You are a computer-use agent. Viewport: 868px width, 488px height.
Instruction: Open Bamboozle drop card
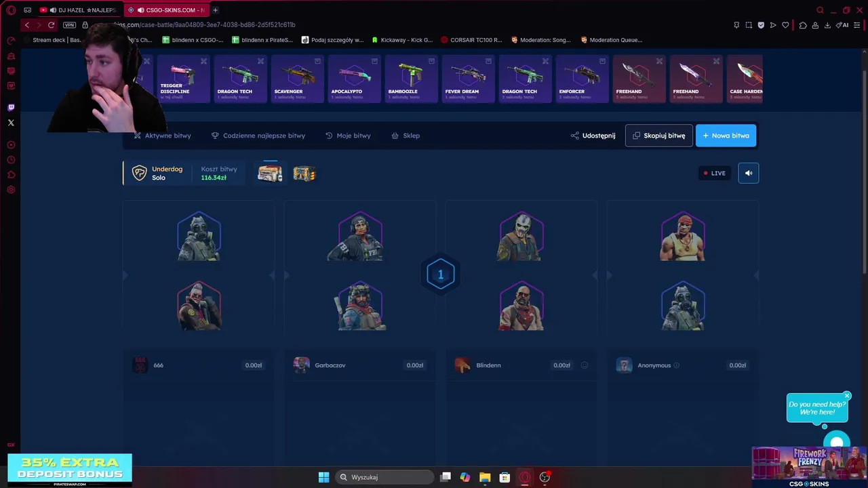(411, 79)
